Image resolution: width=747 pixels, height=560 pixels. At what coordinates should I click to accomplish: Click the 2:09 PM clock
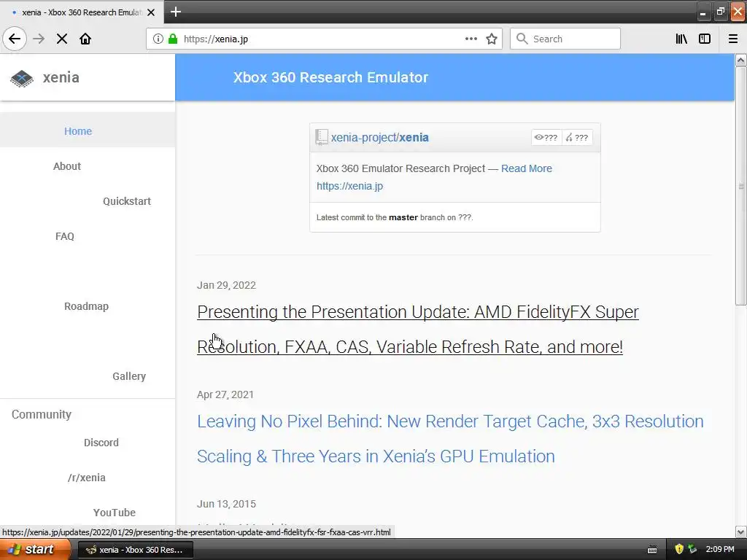720,550
